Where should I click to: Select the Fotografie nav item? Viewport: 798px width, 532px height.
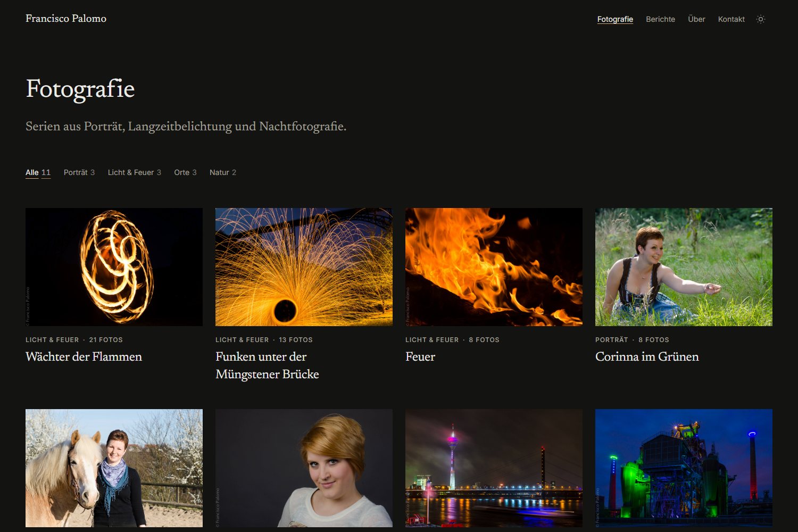[x=615, y=19]
